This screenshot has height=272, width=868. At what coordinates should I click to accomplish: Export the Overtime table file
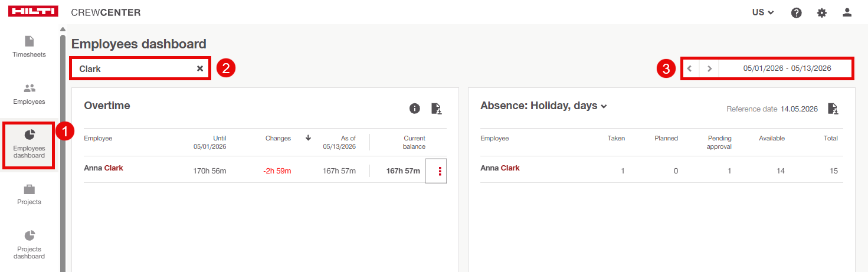coord(437,109)
